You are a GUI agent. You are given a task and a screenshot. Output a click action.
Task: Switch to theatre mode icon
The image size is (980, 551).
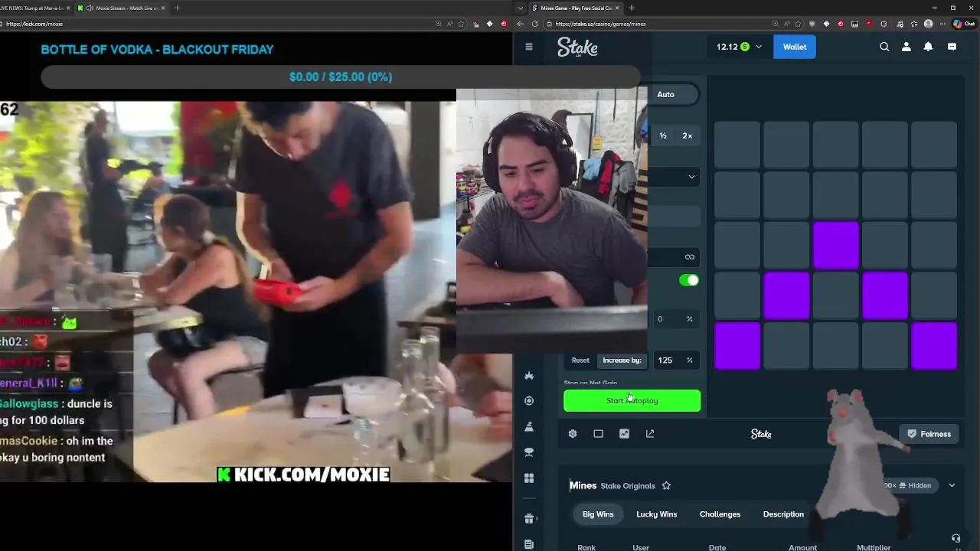[599, 434]
